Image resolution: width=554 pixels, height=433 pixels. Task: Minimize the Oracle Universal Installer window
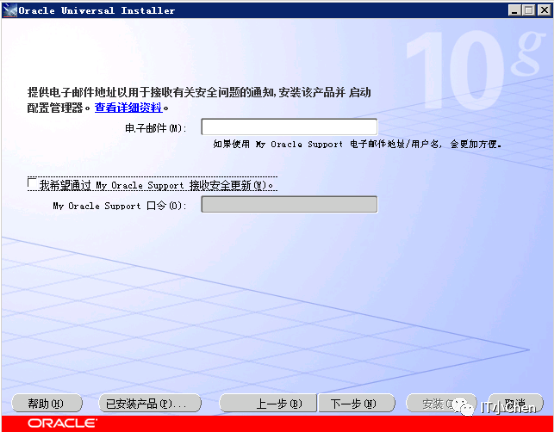(x=514, y=11)
